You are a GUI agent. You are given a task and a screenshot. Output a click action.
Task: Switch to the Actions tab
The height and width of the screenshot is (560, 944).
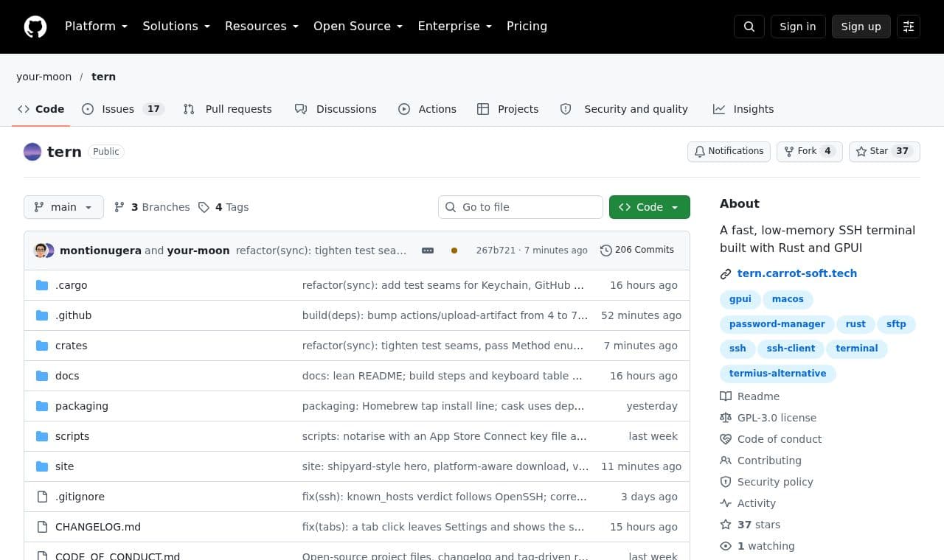(x=428, y=109)
